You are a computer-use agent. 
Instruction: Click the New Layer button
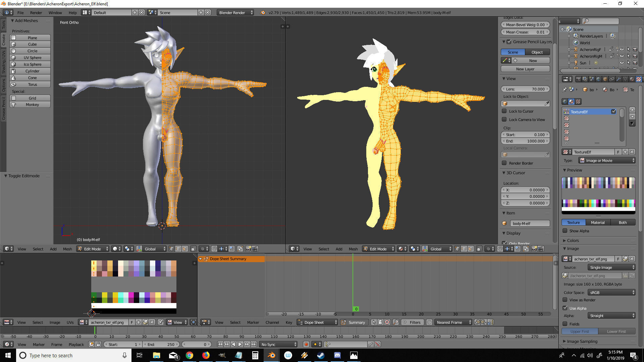(525, 69)
